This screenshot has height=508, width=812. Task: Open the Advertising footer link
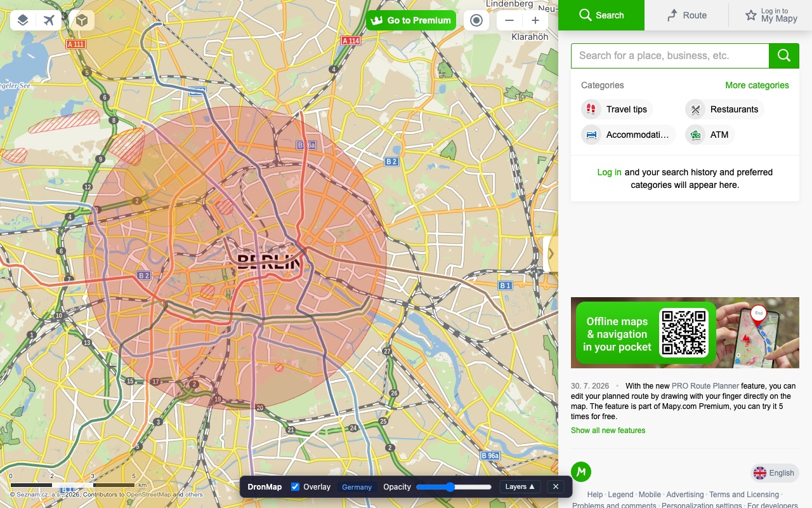click(685, 495)
